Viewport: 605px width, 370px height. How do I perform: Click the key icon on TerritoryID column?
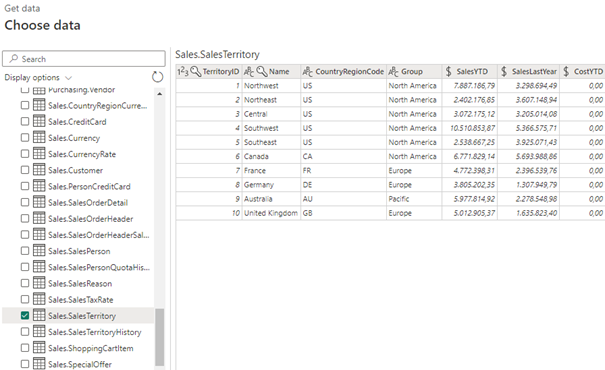pyautogui.click(x=196, y=71)
